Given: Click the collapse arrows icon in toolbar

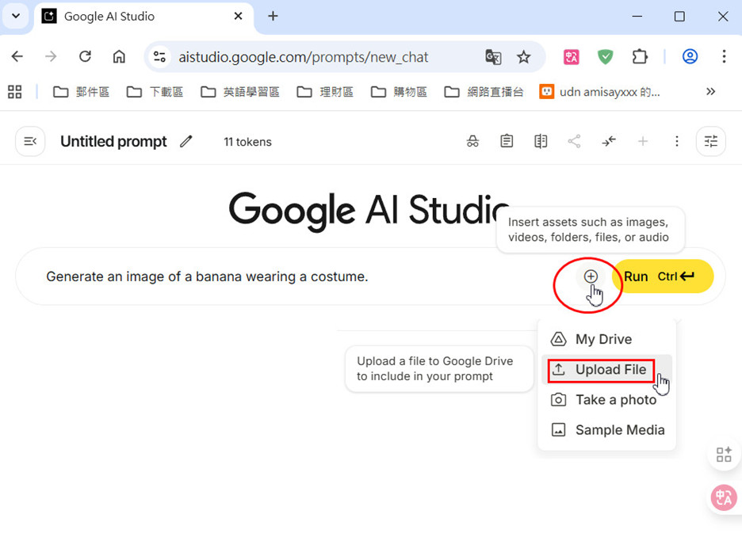Looking at the screenshot, I should point(609,141).
